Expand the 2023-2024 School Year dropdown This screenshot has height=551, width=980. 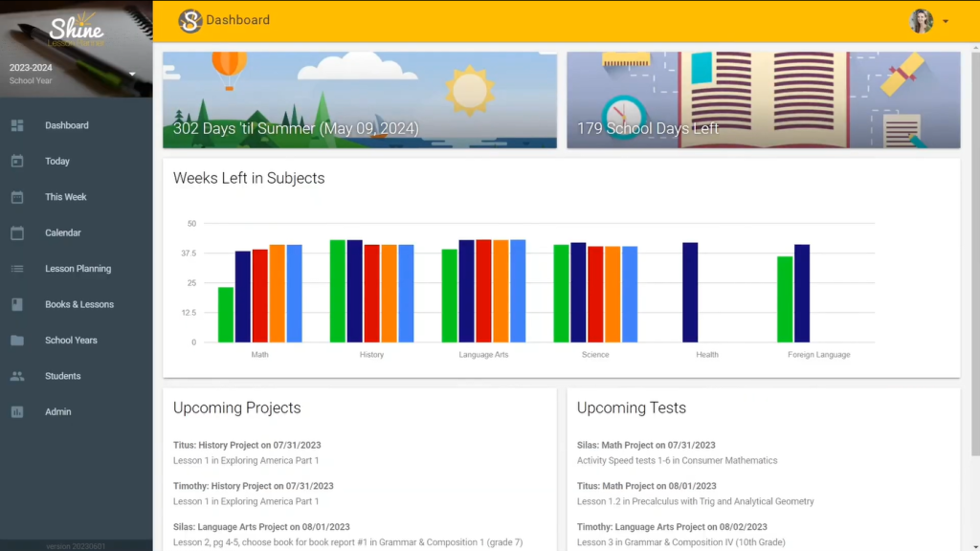tap(132, 74)
